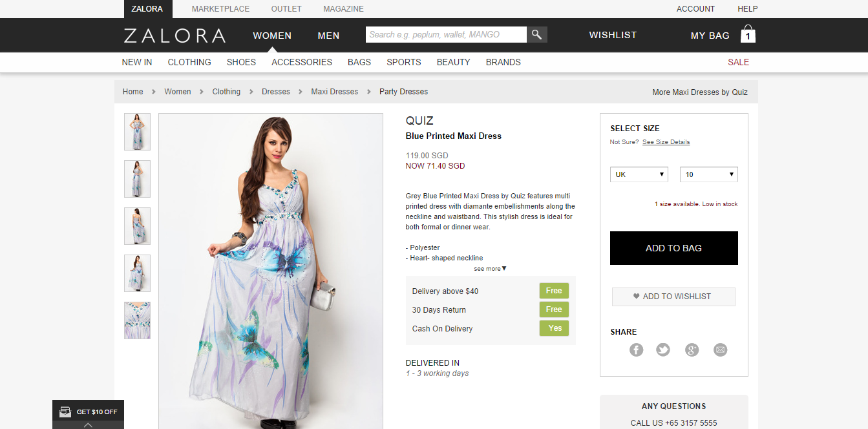The width and height of the screenshot is (868, 429).
Task: Select the third back-view thumbnail
Action: pos(137,226)
